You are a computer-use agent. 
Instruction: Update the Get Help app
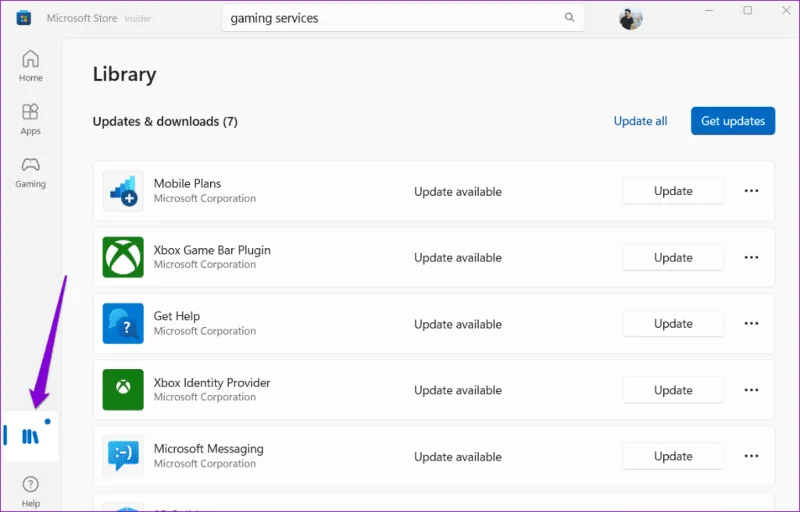click(x=673, y=323)
